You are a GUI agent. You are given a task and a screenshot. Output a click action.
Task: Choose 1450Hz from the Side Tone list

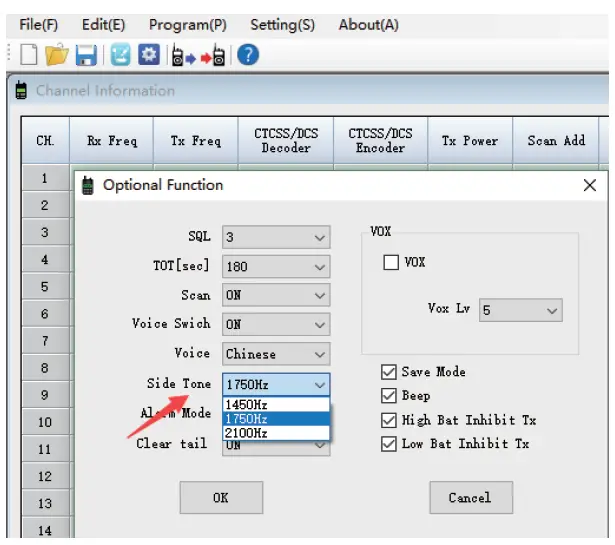[276, 404]
